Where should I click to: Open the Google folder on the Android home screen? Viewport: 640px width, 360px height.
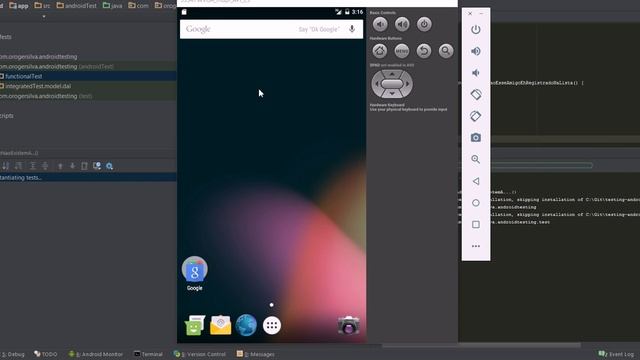coord(195,273)
